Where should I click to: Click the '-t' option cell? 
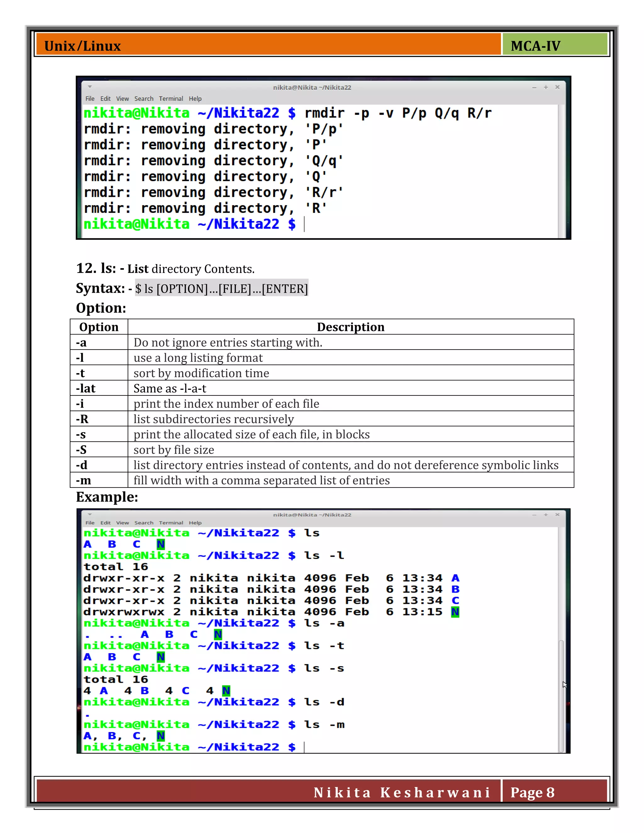tap(99, 372)
